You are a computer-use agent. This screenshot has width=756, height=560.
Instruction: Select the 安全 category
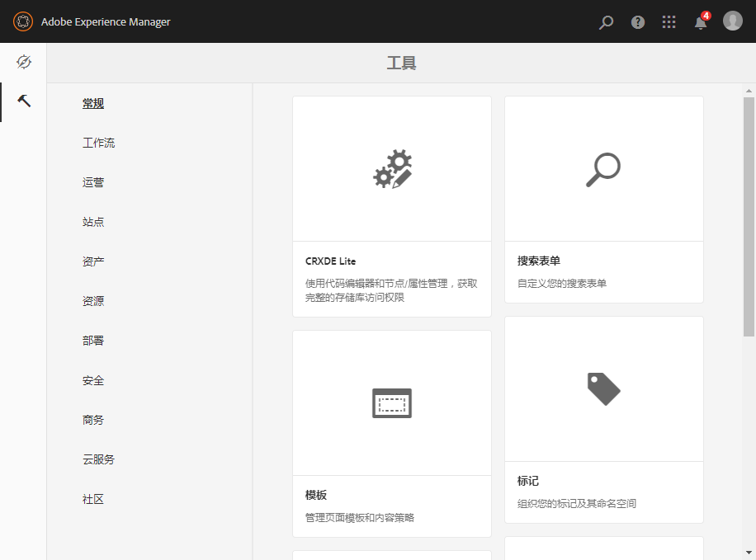tap(93, 381)
